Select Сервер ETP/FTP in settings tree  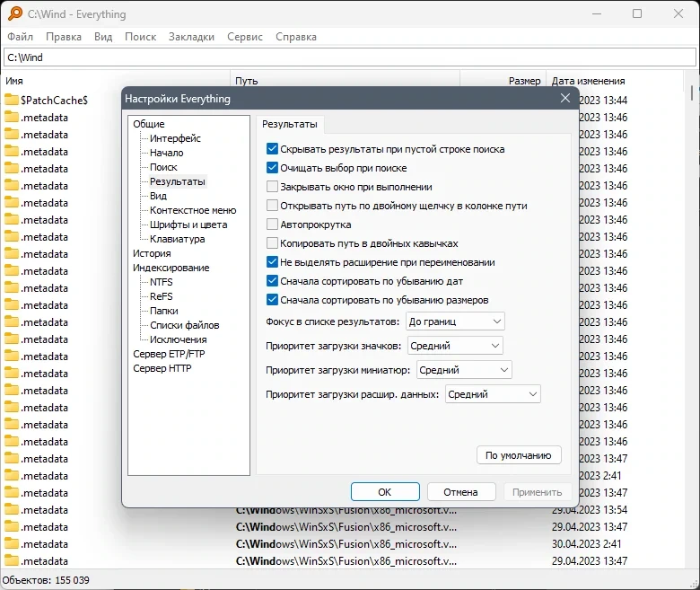pyautogui.click(x=169, y=354)
